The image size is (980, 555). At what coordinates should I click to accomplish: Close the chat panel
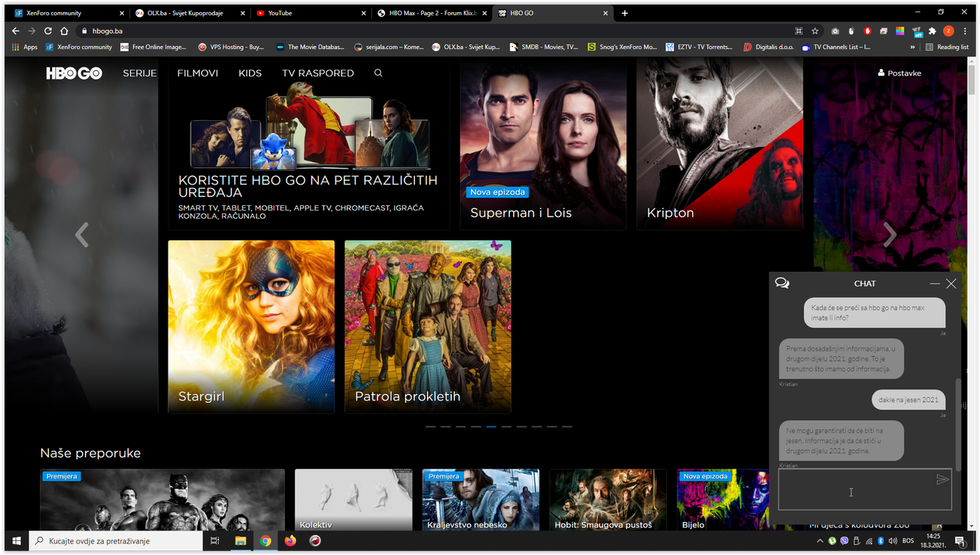(x=951, y=283)
